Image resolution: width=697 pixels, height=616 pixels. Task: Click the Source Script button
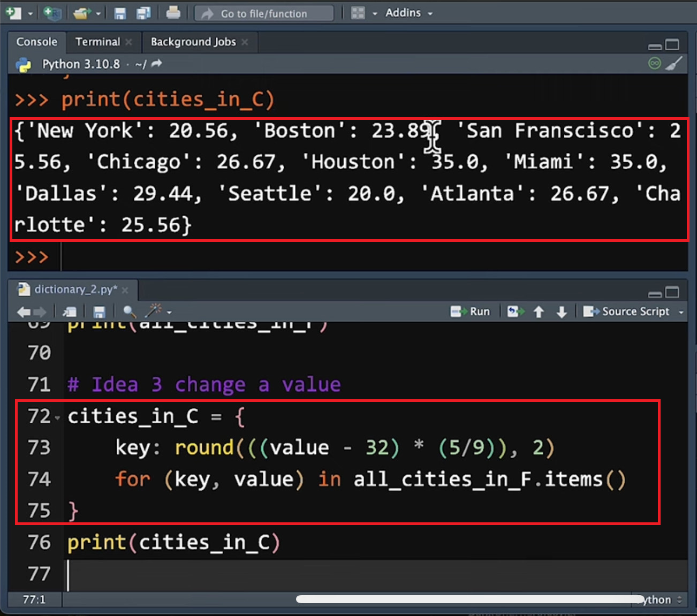pos(627,311)
